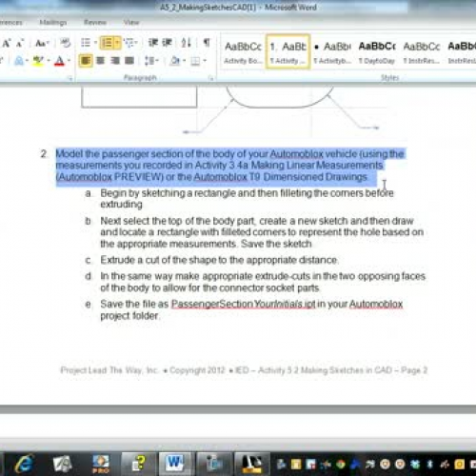
Task: Switch to the Mailings ribbon tab
Action: (x=53, y=22)
